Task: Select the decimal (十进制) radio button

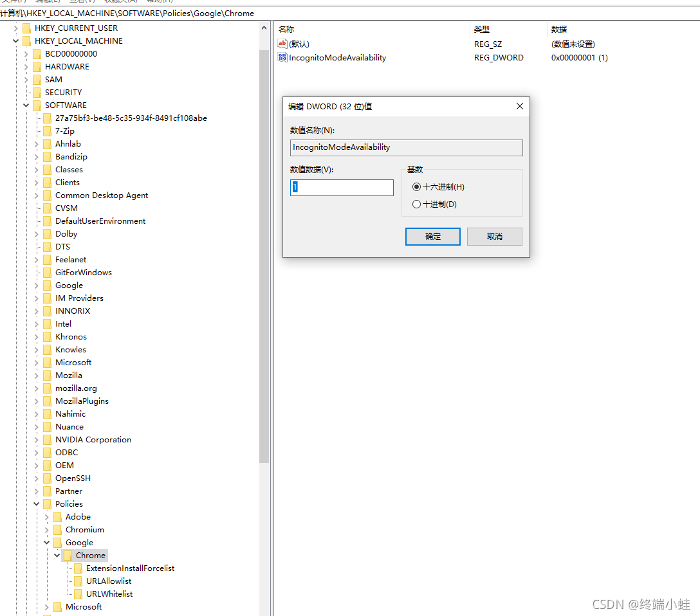Action: (416, 204)
